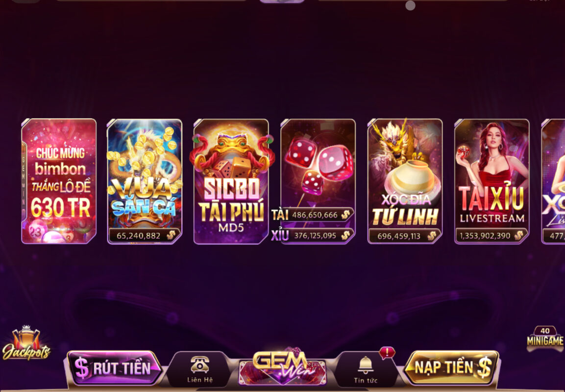Launch Sicbo Tài Phú MD5 game
Viewport: 565px width, 392px height.
tap(231, 181)
